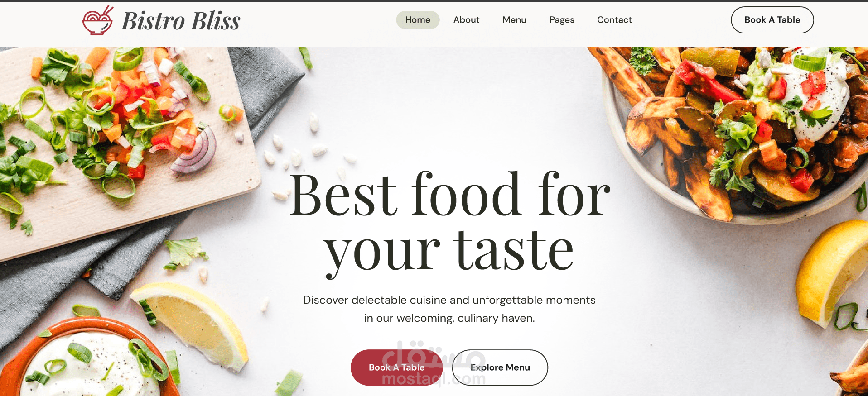The width and height of the screenshot is (868, 396).
Task: Click the outlined Book A Table header button
Action: (x=772, y=20)
